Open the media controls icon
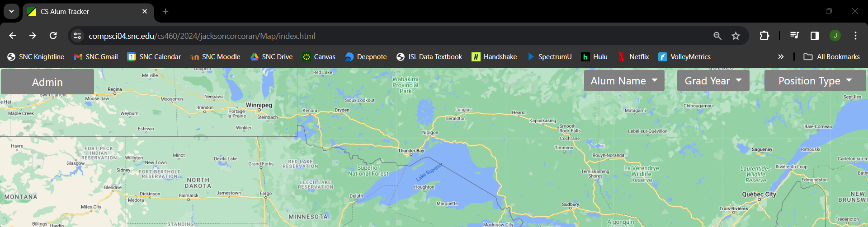This screenshot has height=227, width=868. (794, 36)
